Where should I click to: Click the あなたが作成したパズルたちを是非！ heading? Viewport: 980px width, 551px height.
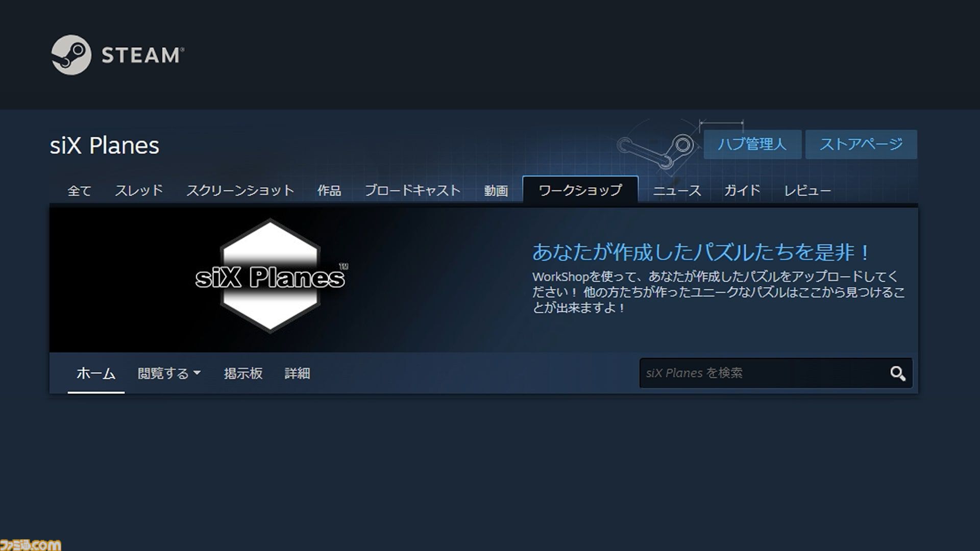[x=701, y=252]
